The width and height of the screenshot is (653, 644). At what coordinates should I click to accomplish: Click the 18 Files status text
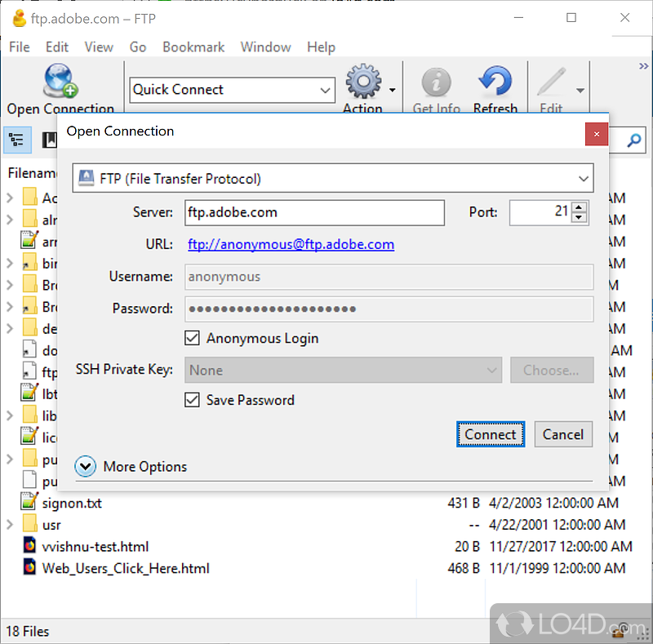point(28,631)
